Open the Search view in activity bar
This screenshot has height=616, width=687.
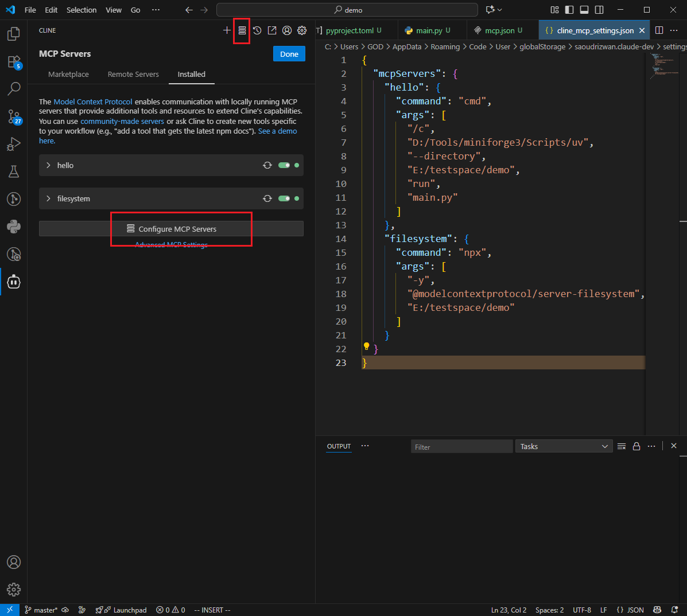point(14,89)
